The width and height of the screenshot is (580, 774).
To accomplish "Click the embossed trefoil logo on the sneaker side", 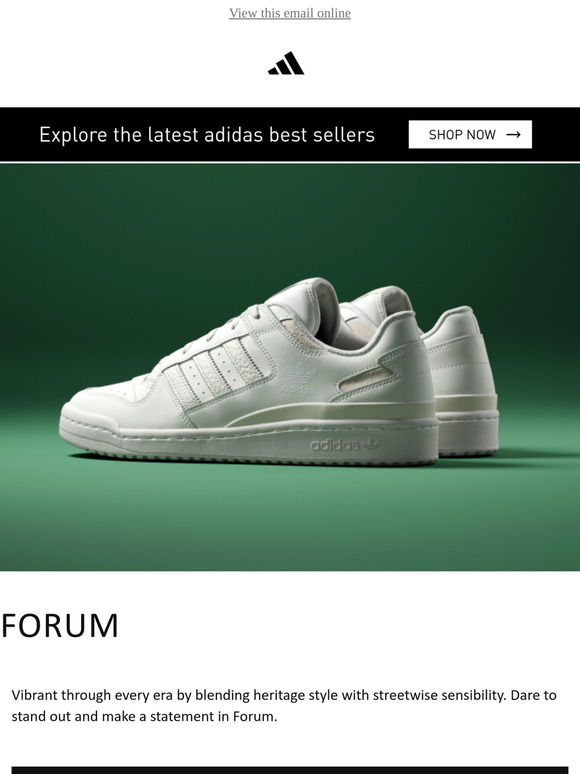I will point(300,379).
